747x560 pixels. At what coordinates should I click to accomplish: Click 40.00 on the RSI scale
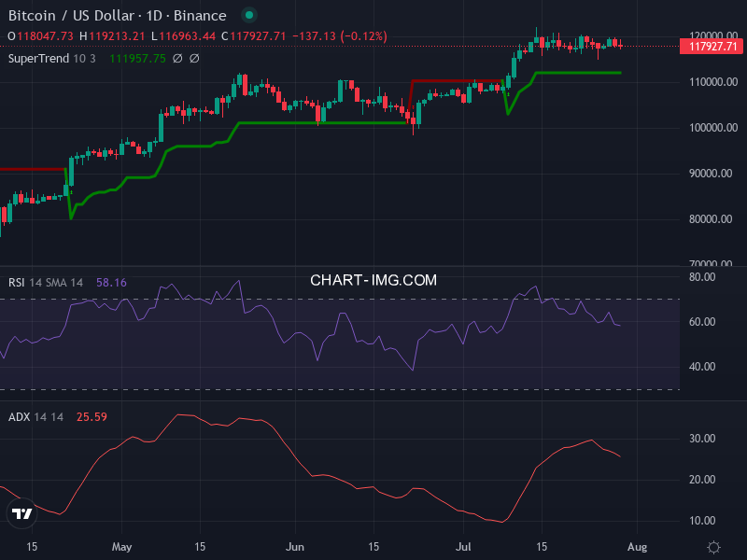[x=702, y=367]
